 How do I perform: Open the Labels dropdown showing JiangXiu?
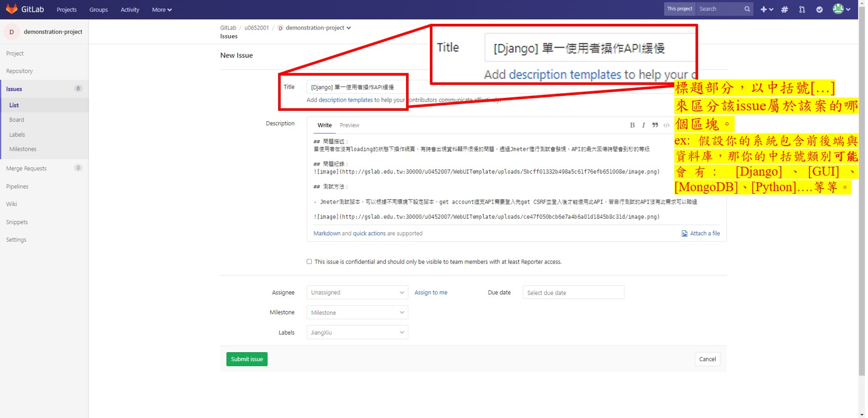click(x=357, y=333)
